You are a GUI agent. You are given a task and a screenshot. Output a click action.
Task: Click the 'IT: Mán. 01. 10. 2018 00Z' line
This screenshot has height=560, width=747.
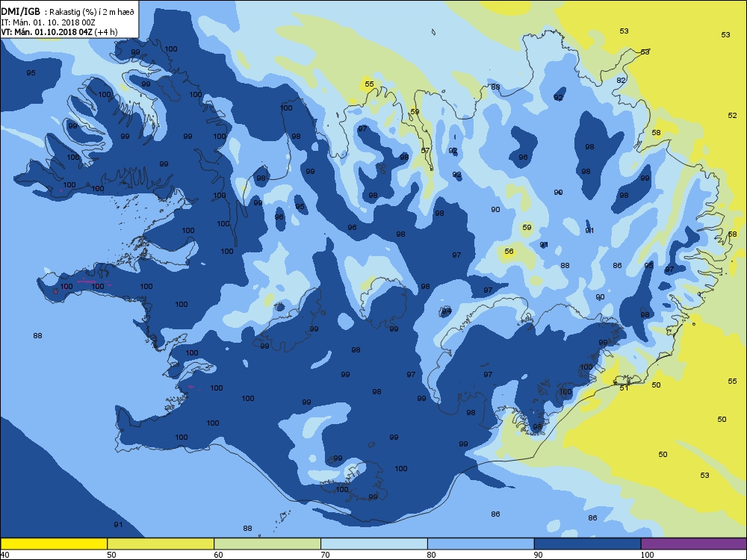pyautogui.click(x=48, y=22)
